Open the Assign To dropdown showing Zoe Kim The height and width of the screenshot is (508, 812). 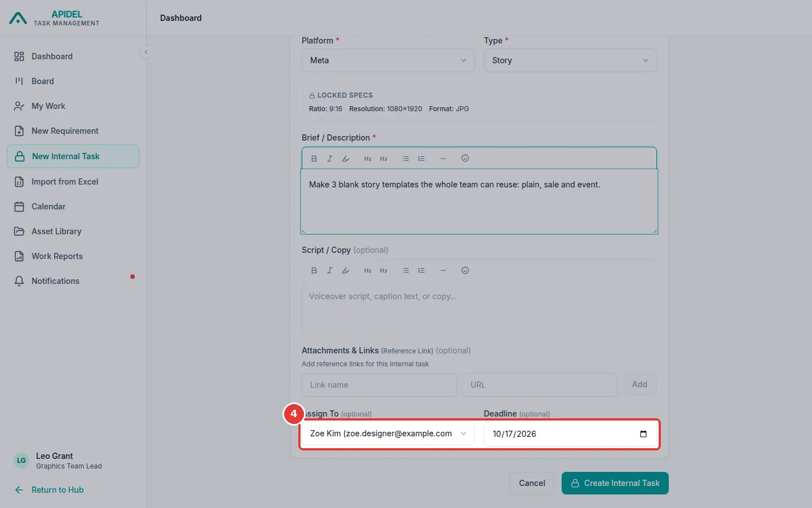tap(388, 434)
